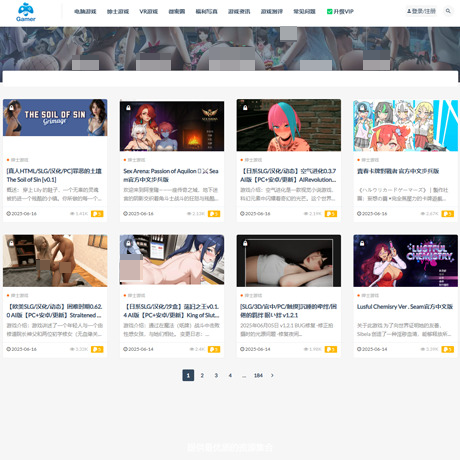Open Lustful Chemistry Steam 官方中文版 title link
Viewport: 460px width, 460px height.
tap(405, 307)
